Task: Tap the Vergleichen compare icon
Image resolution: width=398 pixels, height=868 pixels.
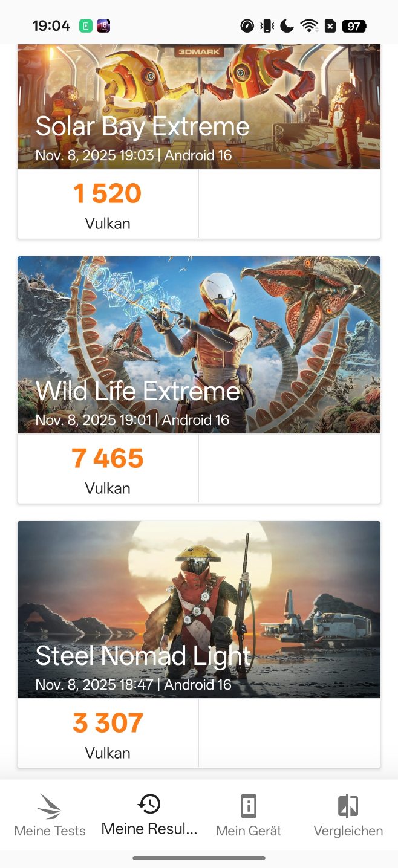Action: [x=348, y=806]
